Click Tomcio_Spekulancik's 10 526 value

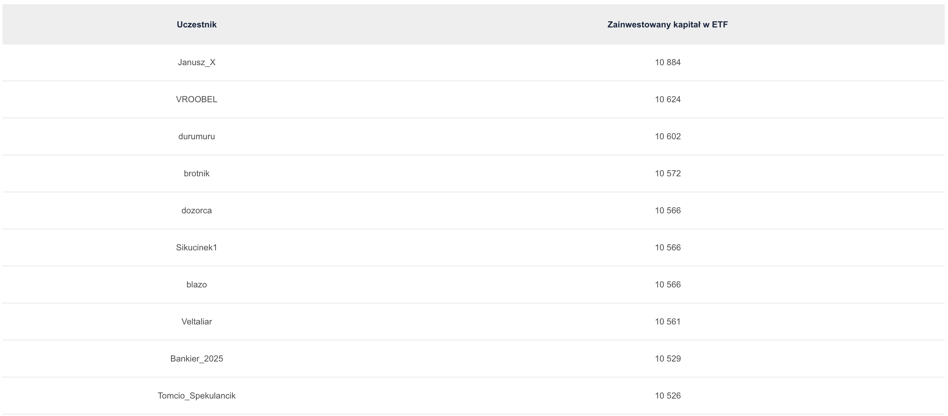(667, 396)
